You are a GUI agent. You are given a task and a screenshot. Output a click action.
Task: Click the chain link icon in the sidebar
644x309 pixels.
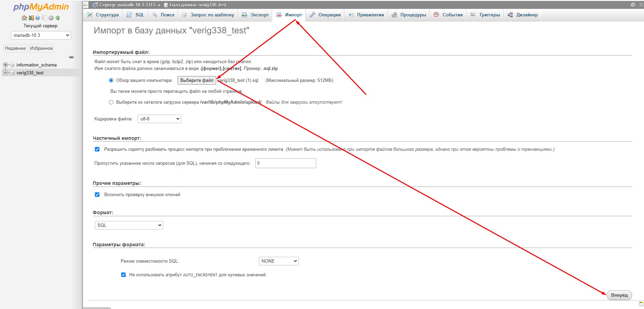tap(71, 57)
